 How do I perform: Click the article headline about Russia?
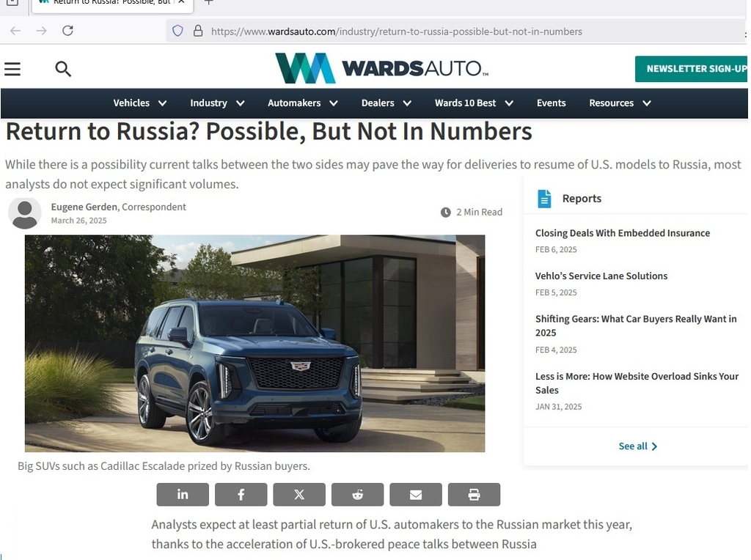pos(268,131)
